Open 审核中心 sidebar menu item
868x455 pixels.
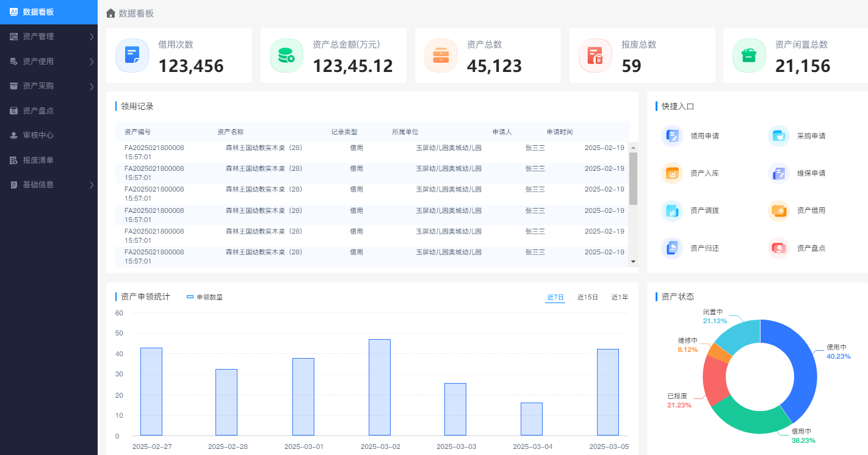point(49,135)
